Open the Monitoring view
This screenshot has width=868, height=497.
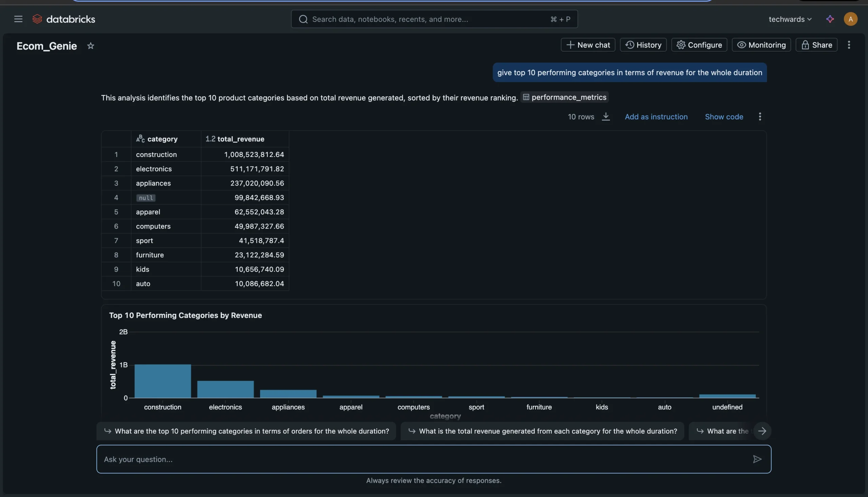tap(761, 45)
